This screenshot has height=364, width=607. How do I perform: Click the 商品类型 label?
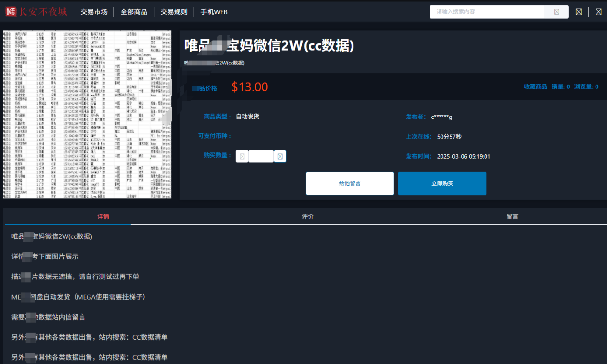tap(218, 116)
